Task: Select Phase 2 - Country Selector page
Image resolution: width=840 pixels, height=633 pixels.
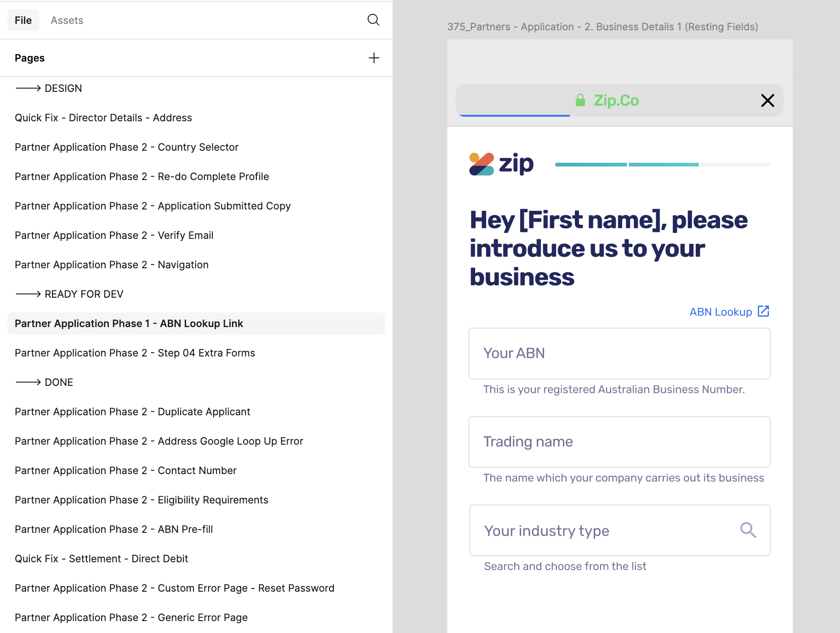Action: pos(126,147)
